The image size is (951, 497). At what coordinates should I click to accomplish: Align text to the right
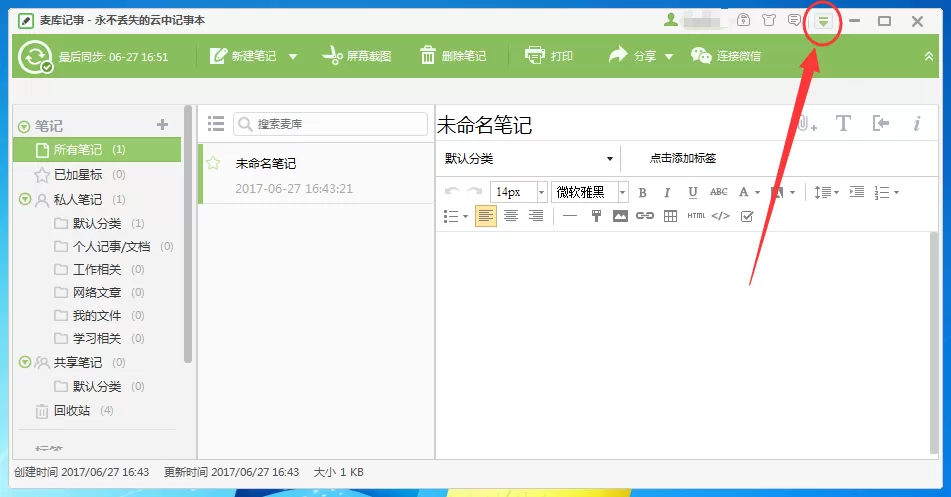[x=536, y=216]
